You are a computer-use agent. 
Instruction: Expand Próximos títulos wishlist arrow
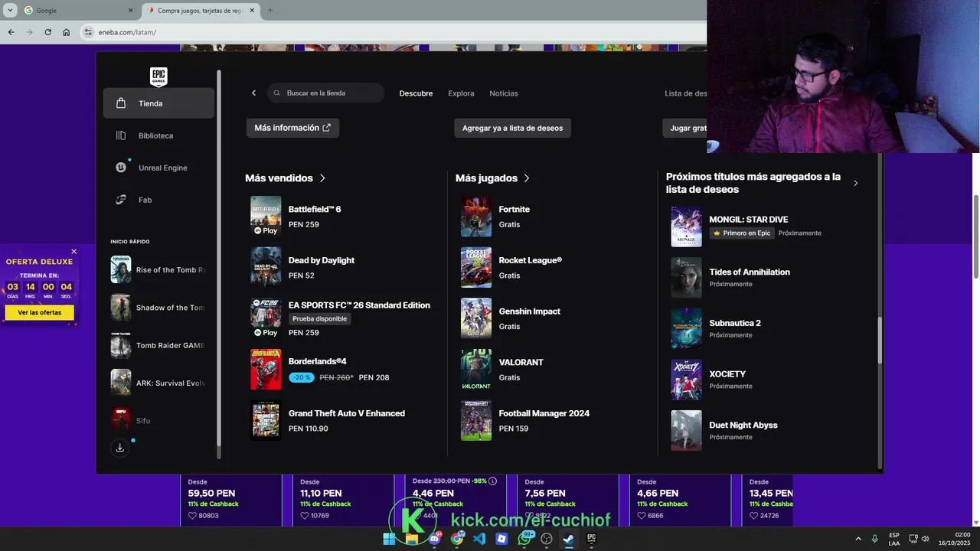(x=855, y=183)
